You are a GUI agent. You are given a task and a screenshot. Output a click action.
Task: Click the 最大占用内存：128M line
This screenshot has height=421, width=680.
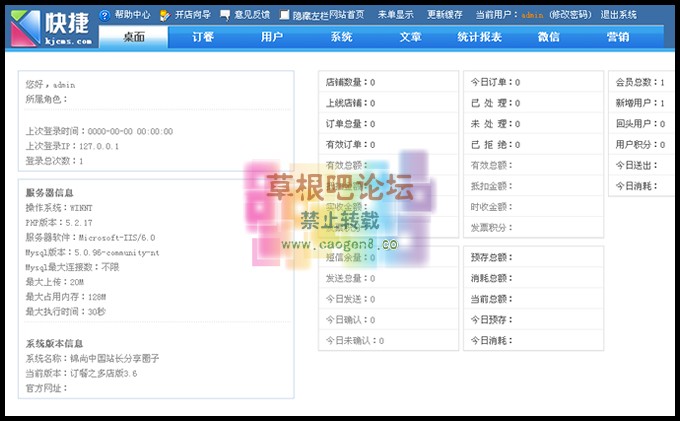click(x=65, y=297)
